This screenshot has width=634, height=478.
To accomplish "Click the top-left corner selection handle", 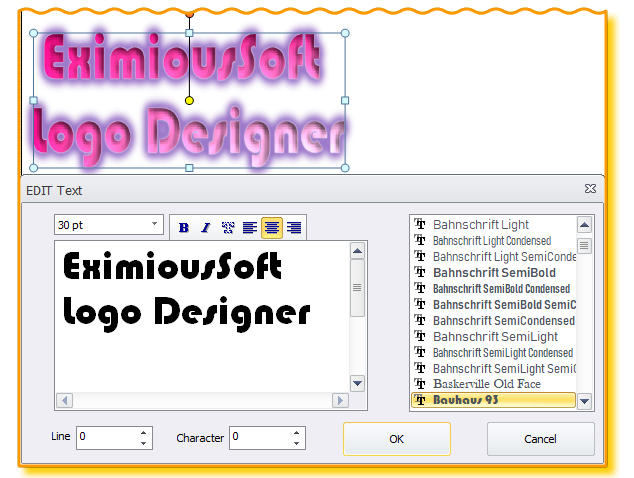I will tap(34, 33).
